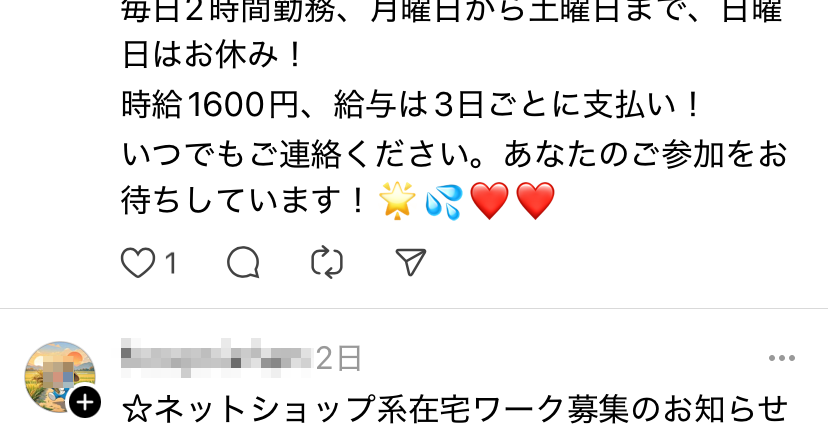The height and width of the screenshot is (433, 828).
Task: Follow the user via the plus badge
Action: tap(85, 403)
